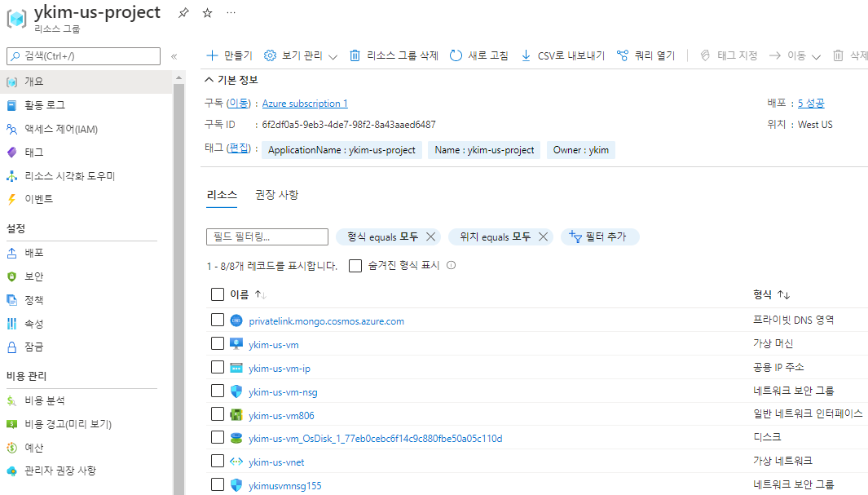Open the 위치 equals 모두 filter
The height and width of the screenshot is (495, 868).
[x=495, y=237]
